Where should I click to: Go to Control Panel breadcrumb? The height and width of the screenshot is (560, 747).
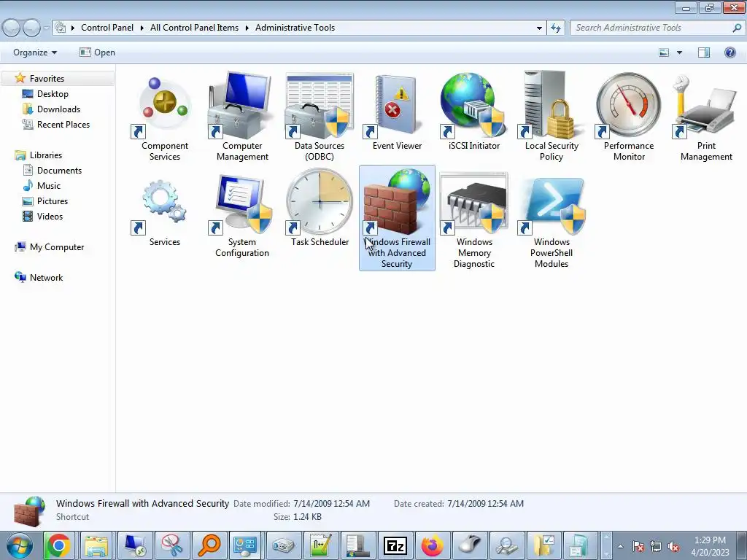point(107,28)
